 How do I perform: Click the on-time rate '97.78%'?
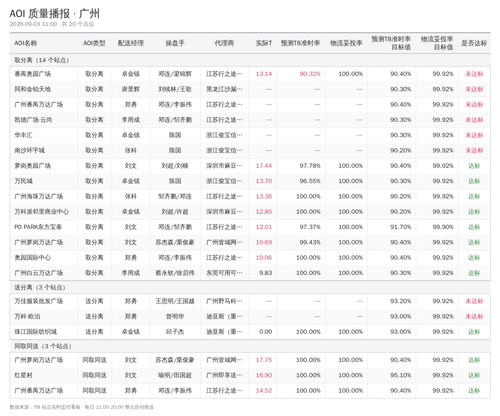310,166
